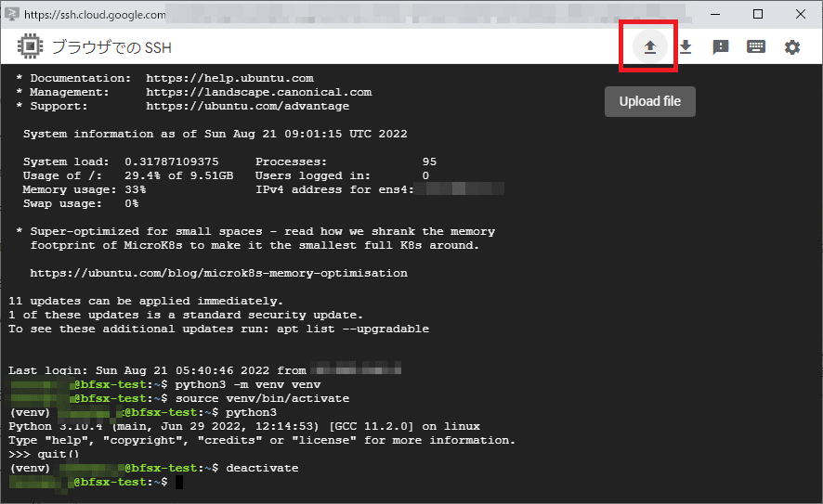Click the 'Users logged in' line

(342, 175)
